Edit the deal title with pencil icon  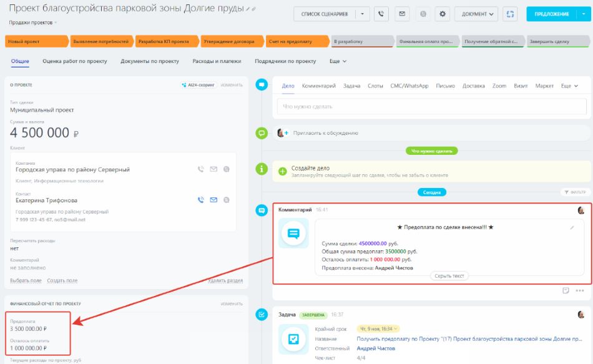tap(248, 9)
